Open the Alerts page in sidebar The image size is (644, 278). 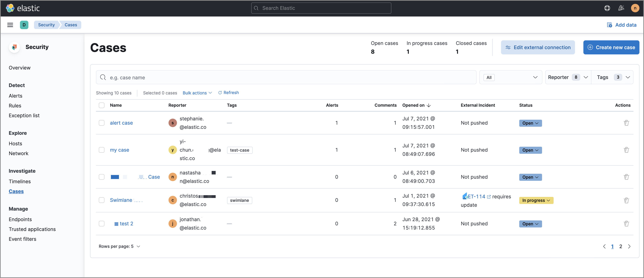click(x=15, y=96)
